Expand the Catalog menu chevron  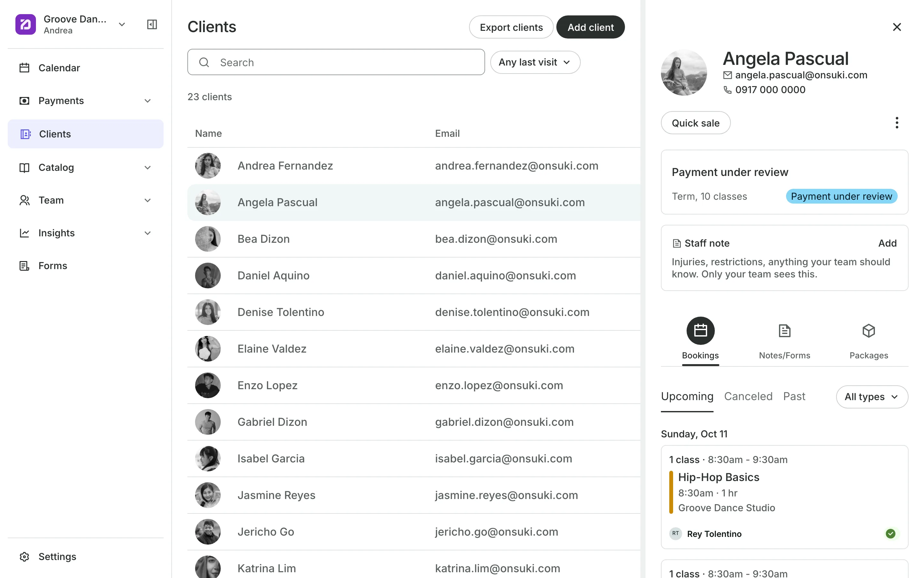point(148,168)
